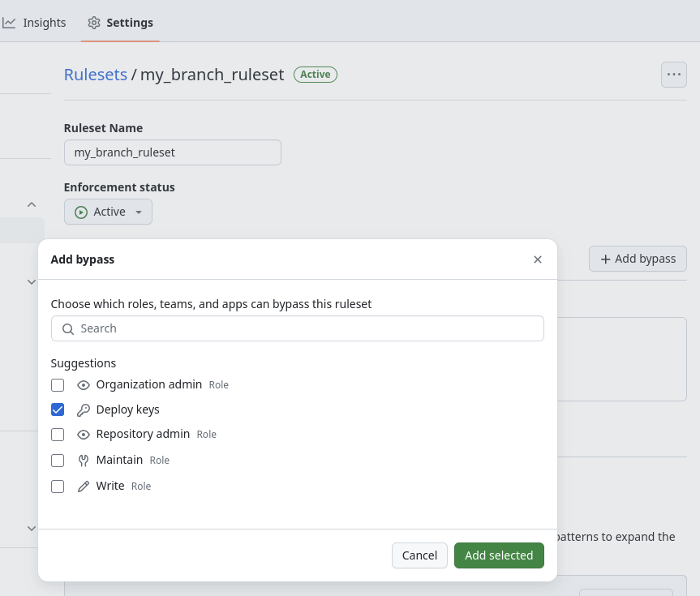Click the Insights graph icon
The width and height of the screenshot is (700, 596).
(9, 23)
